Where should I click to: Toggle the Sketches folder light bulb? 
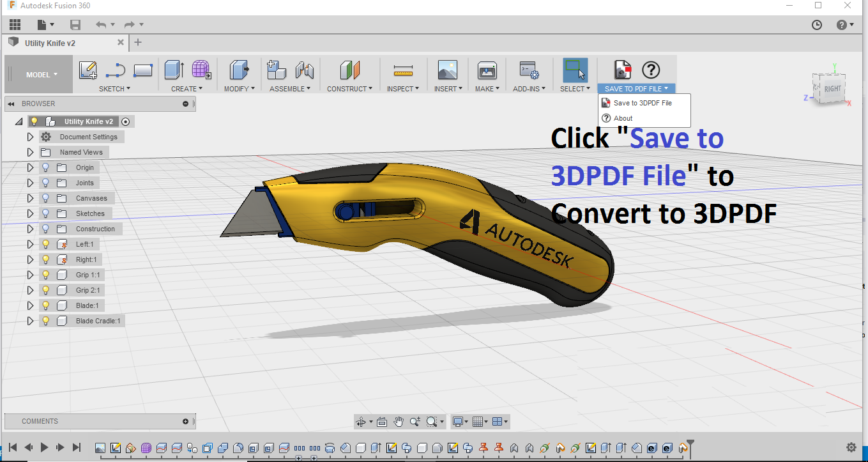point(45,213)
